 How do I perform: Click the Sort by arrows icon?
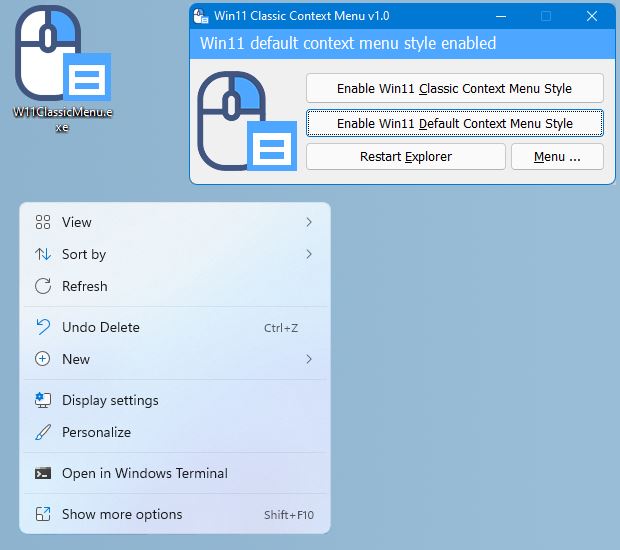[x=43, y=254]
